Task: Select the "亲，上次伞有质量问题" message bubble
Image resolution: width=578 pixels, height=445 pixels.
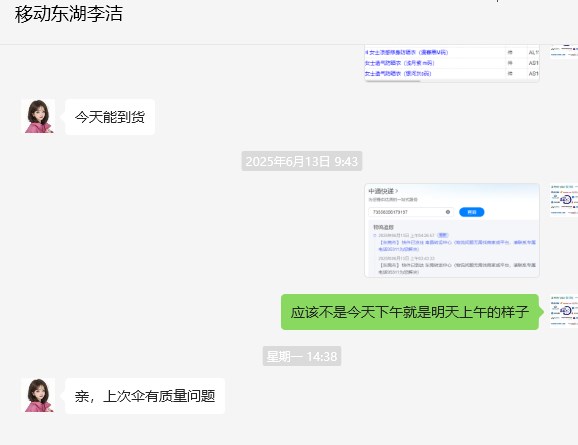Action: [145, 396]
